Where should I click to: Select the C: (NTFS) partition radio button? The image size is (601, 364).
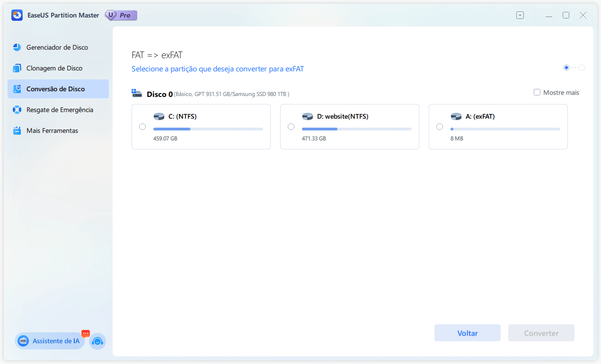click(x=142, y=127)
